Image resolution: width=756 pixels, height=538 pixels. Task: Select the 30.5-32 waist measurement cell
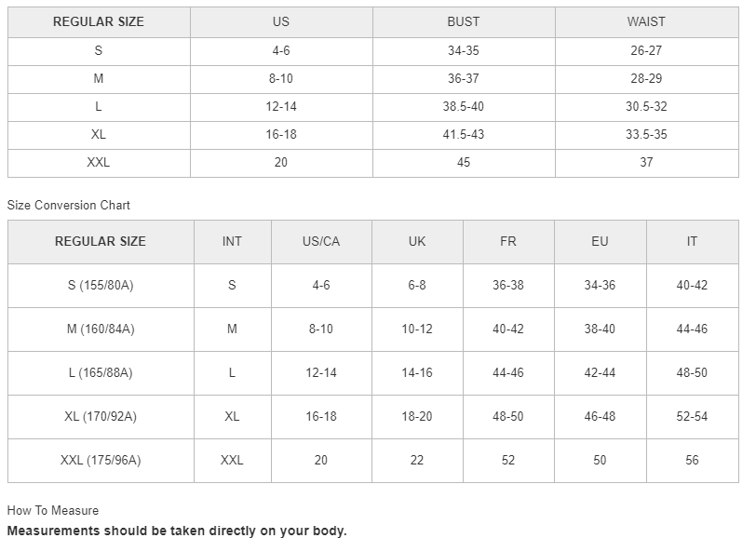point(646,106)
